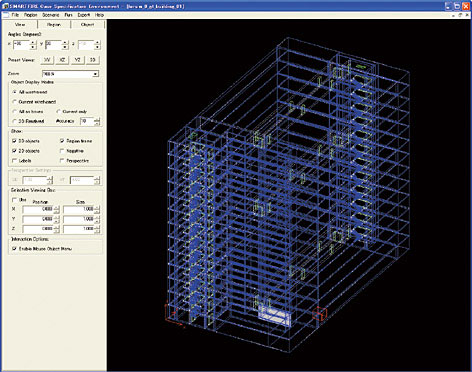Screen dimensions: 472x372
Task: Click the Y angle input field
Action: click(53, 44)
